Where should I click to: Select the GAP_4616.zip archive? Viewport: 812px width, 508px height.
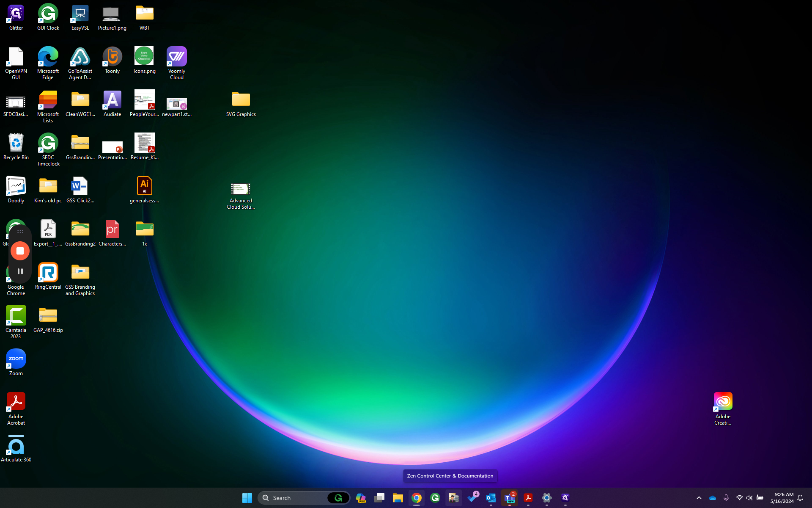tap(48, 320)
